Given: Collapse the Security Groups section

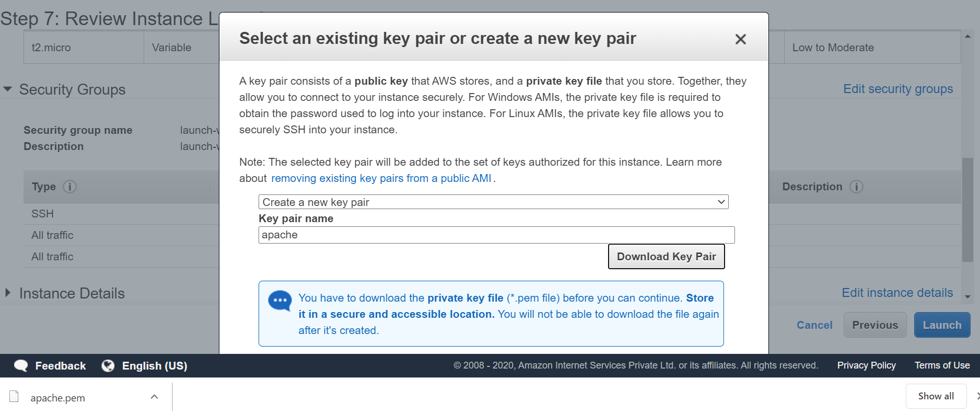Looking at the screenshot, I should [7, 89].
